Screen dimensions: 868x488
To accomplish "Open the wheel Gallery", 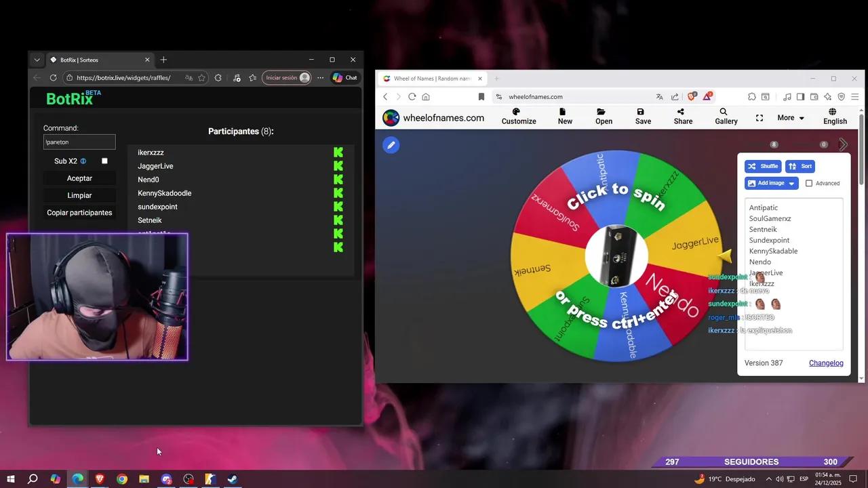I will tap(726, 117).
